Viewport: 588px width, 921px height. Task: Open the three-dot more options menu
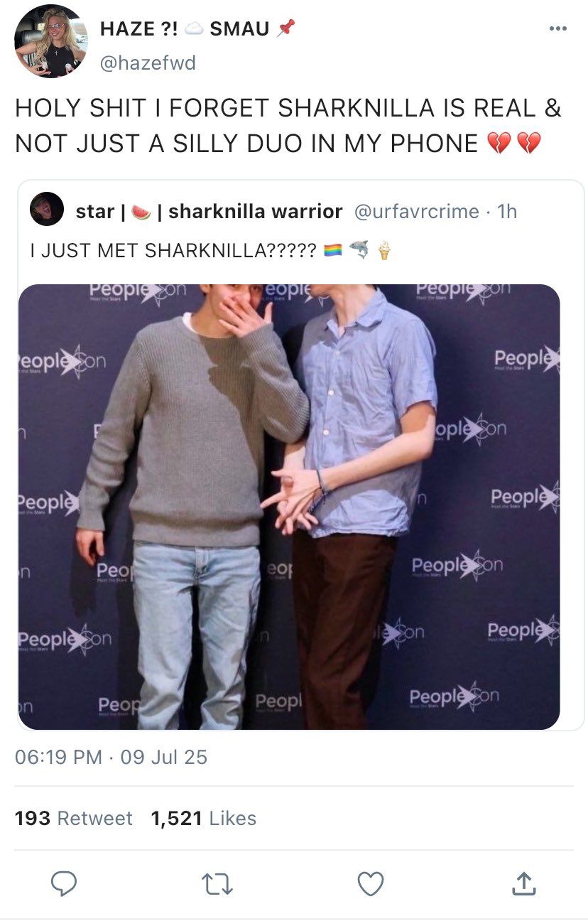point(558,29)
